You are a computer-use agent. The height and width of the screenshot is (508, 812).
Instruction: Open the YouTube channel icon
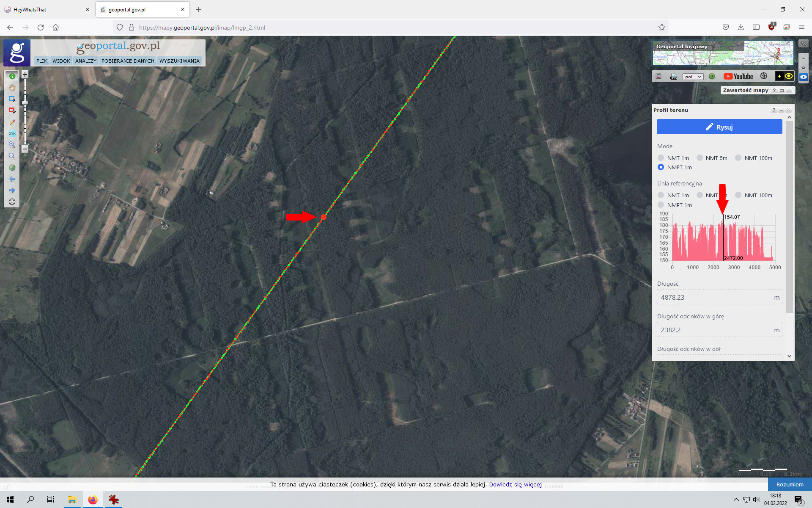point(738,77)
